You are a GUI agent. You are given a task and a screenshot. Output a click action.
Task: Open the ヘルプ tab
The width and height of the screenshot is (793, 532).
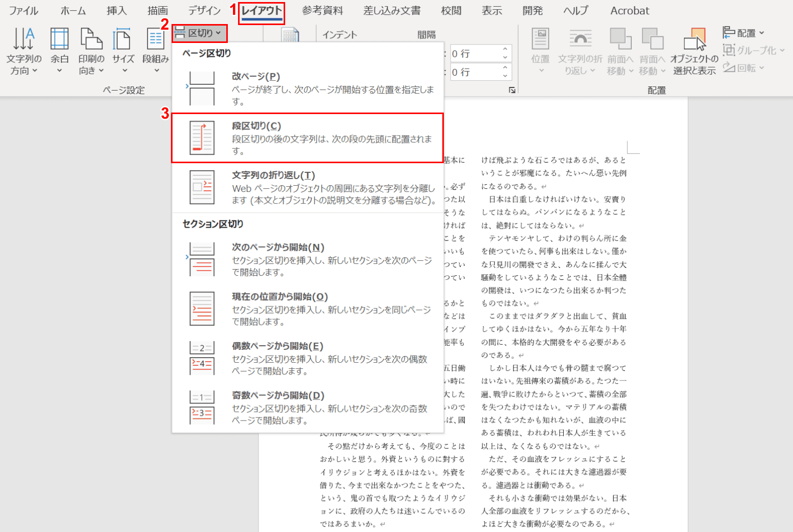pyautogui.click(x=576, y=11)
